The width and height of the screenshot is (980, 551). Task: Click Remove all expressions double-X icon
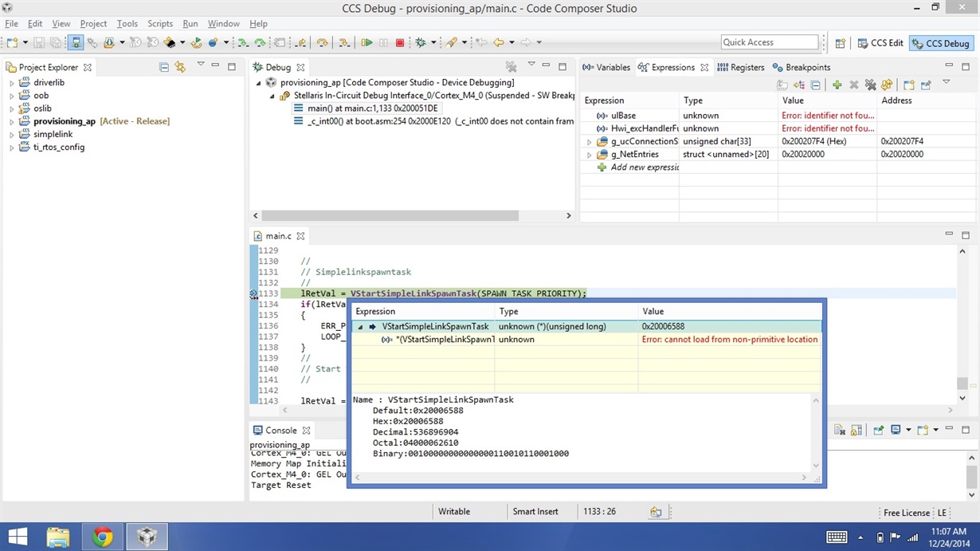pyautogui.click(x=871, y=85)
